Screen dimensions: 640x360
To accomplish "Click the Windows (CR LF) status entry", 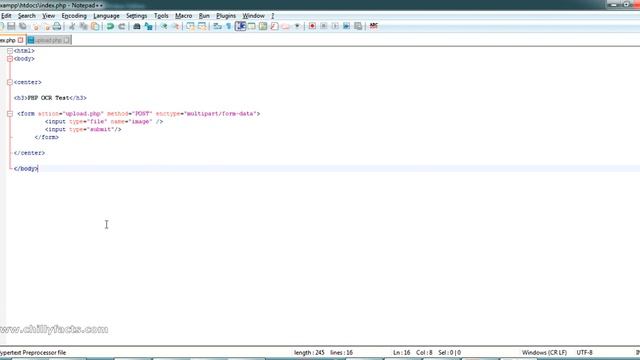I will pos(544,352).
